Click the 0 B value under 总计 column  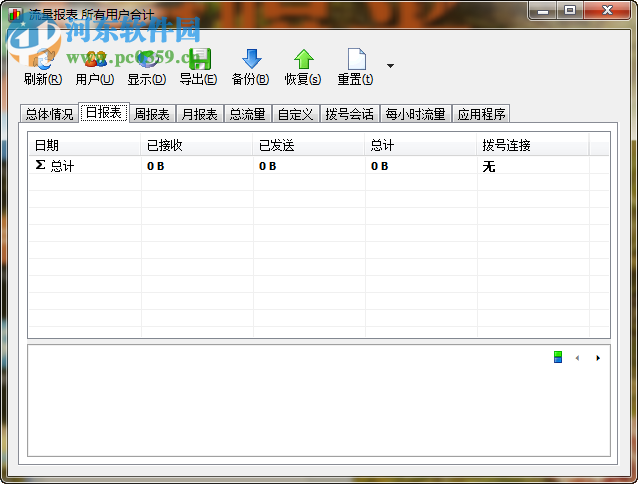point(379,166)
